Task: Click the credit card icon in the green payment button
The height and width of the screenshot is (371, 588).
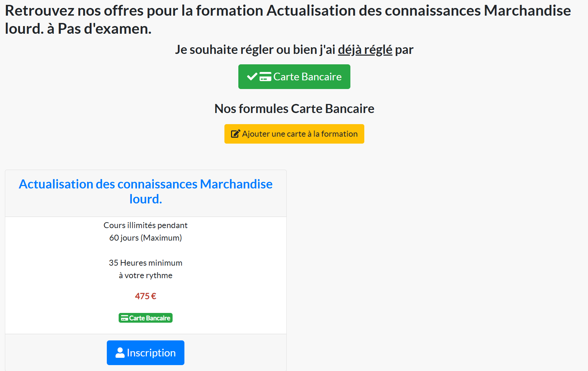Action: tap(265, 76)
